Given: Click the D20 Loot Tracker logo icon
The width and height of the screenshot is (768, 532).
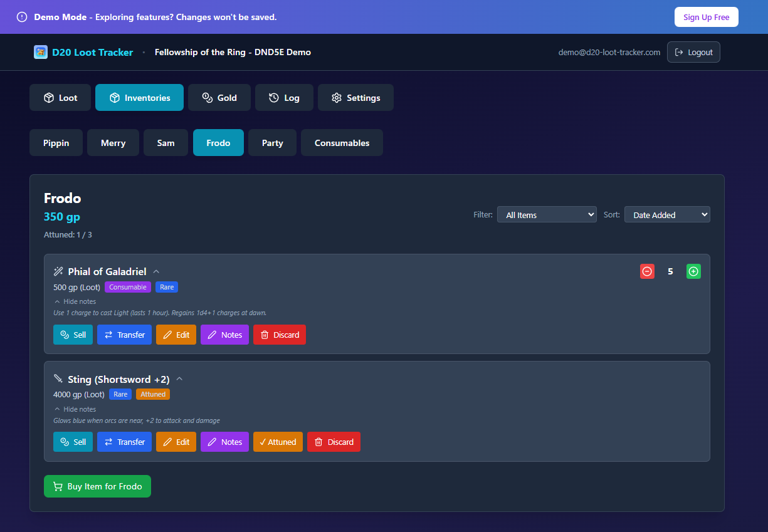Looking at the screenshot, I should pos(41,52).
